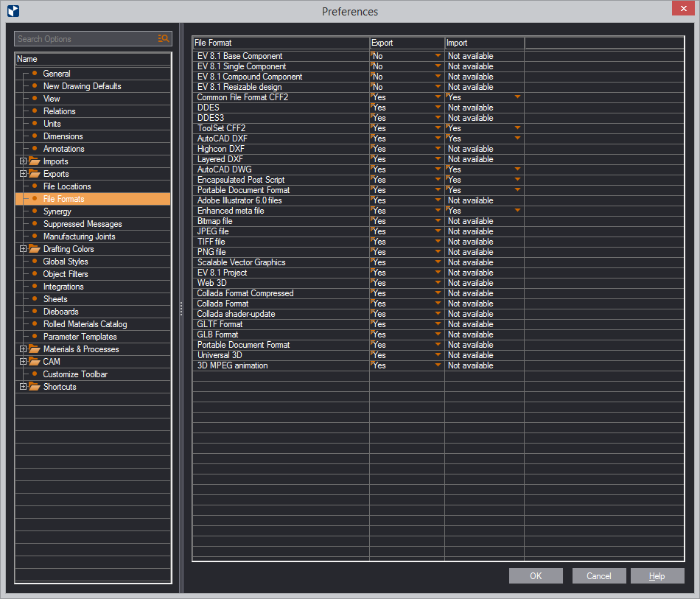Open Export dropdown for 3D MPEG animation
The image size is (700, 599).
pos(438,365)
